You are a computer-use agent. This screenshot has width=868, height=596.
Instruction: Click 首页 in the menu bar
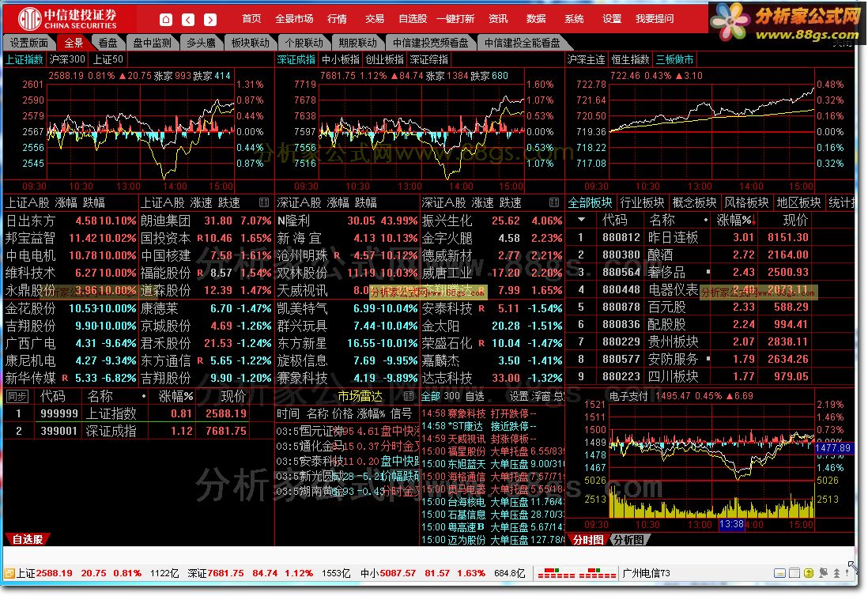251,19
